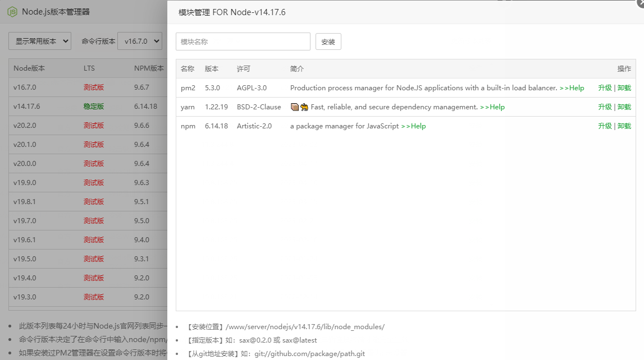
Task: Click the 模块名称 input field
Action: (x=243, y=41)
